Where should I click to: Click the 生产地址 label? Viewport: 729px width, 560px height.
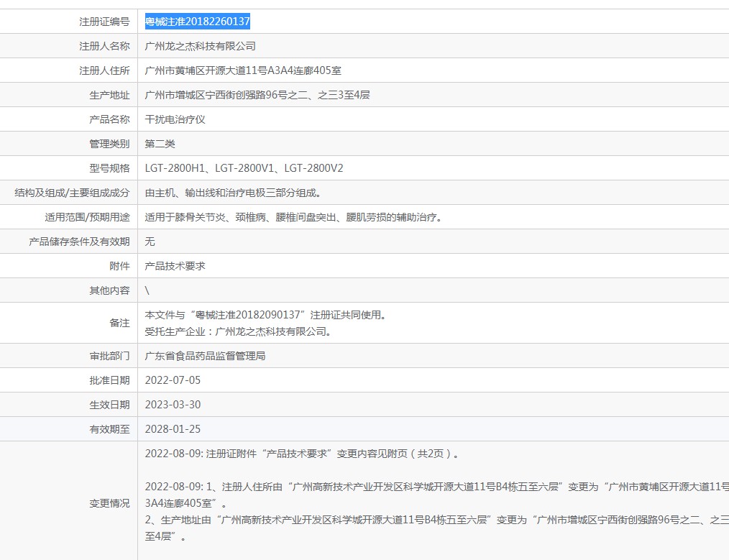pyautogui.click(x=110, y=96)
